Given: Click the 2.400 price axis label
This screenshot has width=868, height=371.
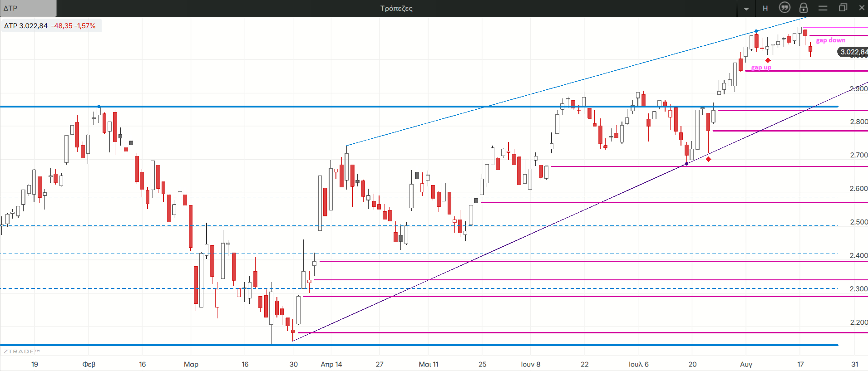Looking at the screenshot, I should [x=859, y=256].
